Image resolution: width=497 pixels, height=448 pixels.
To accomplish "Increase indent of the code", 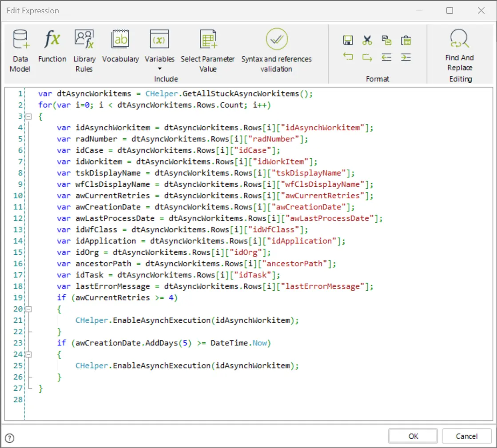I will coord(406,57).
